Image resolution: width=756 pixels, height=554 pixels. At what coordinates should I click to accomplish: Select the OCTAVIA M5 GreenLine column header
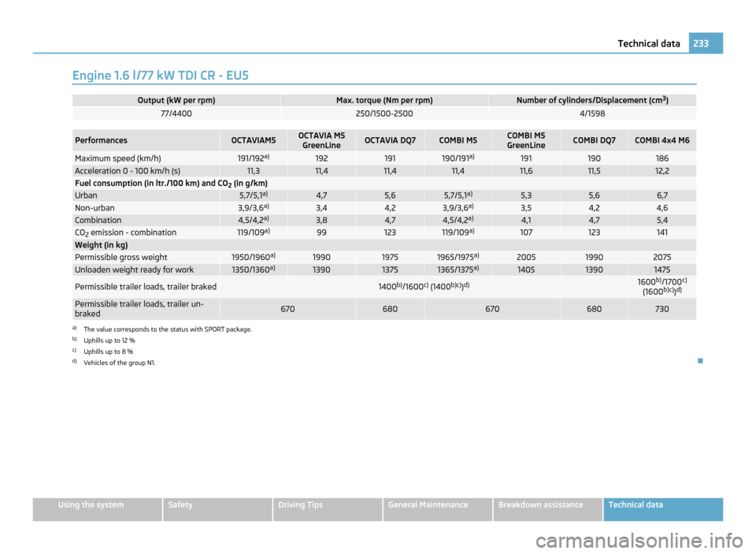[321, 140]
